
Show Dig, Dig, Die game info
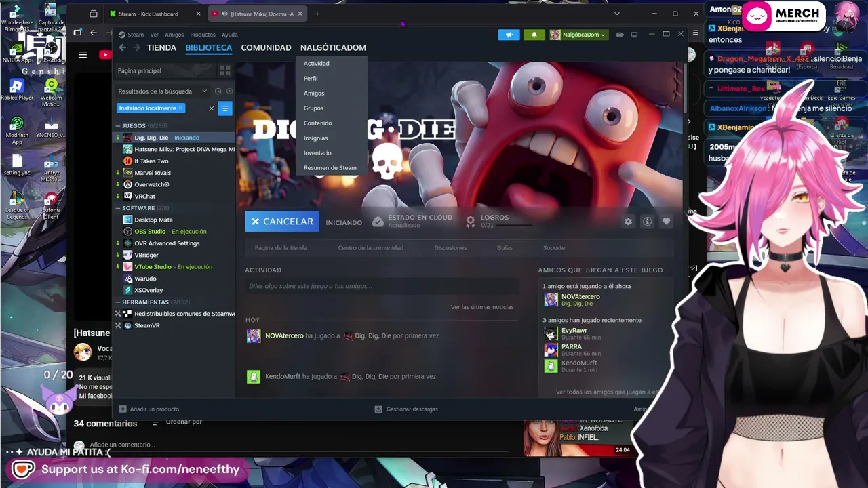[x=647, y=222]
